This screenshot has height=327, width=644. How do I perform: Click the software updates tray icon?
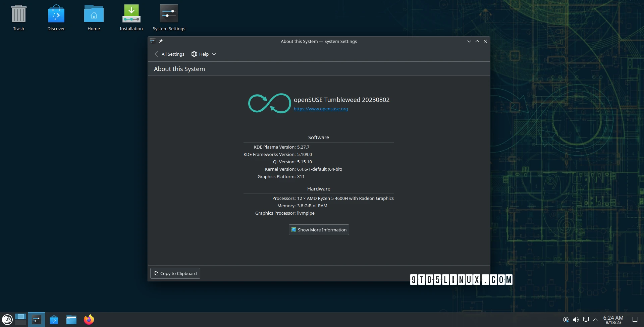566,319
